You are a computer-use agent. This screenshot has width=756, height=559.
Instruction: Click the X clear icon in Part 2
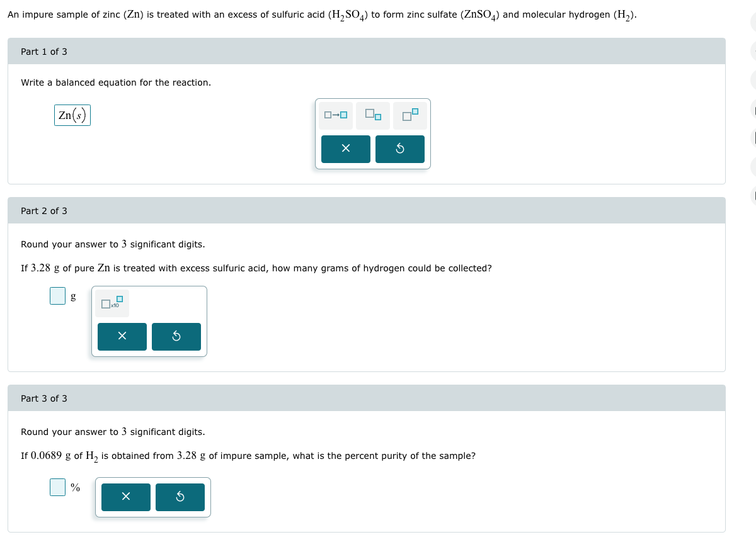click(x=122, y=337)
